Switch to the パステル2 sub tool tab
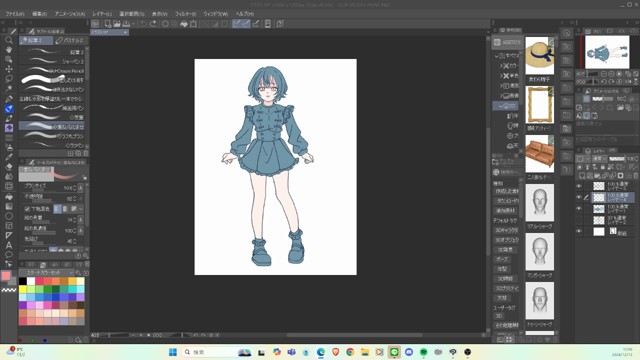 pos(70,40)
